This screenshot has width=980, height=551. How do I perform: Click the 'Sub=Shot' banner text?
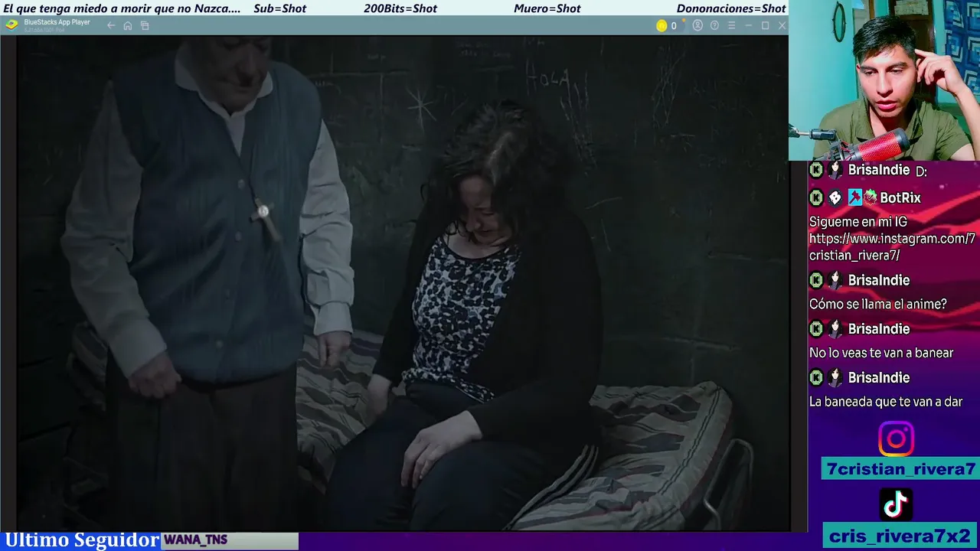pos(279,8)
